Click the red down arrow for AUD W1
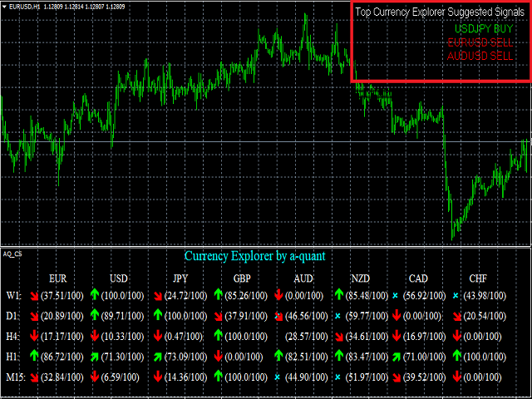 point(278,295)
